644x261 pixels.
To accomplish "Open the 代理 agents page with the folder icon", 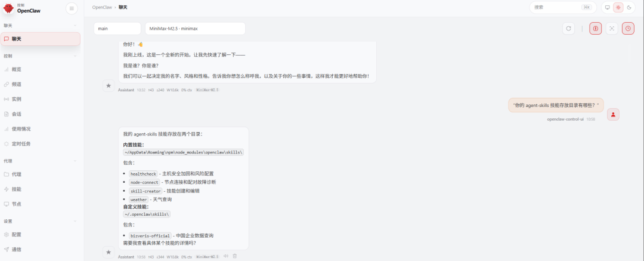I will (41, 174).
